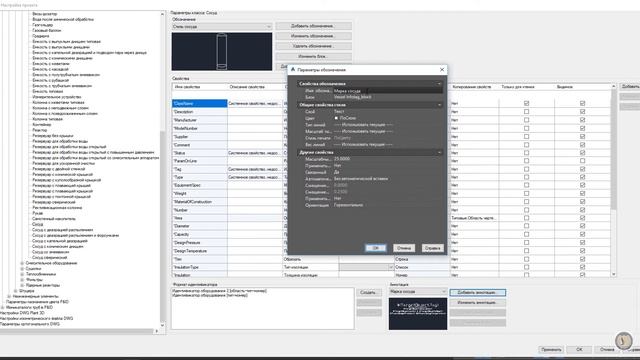
Task: Select the 25.0000 scale value in the dialog
Action: point(342,159)
